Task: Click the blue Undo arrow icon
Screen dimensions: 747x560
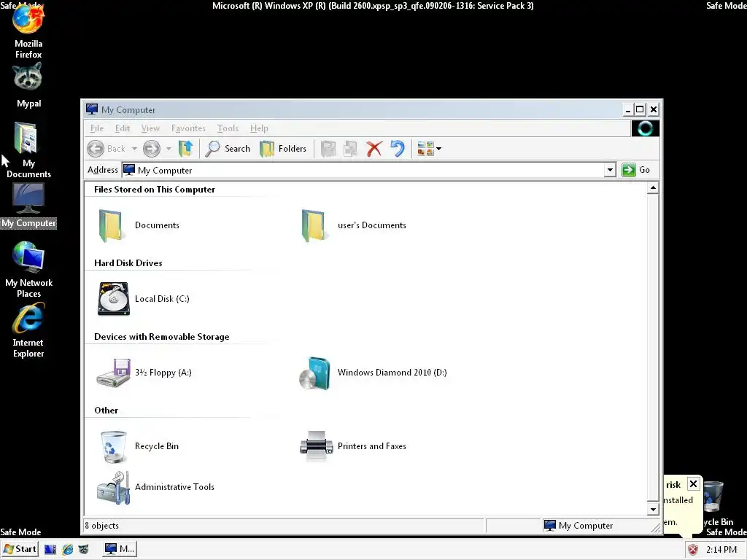Action: (x=398, y=149)
